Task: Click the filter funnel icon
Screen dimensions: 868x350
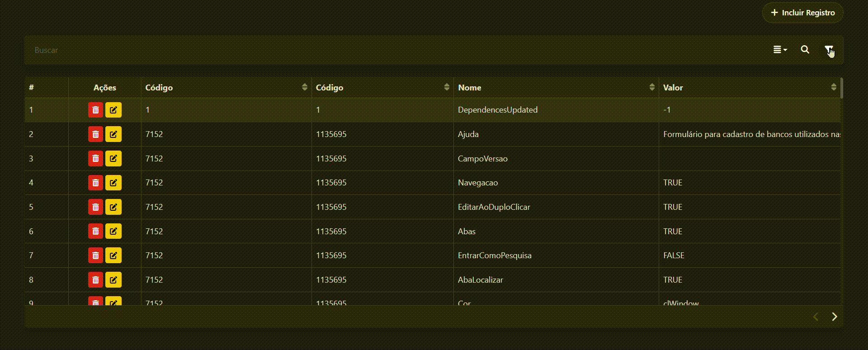Action: [x=828, y=49]
